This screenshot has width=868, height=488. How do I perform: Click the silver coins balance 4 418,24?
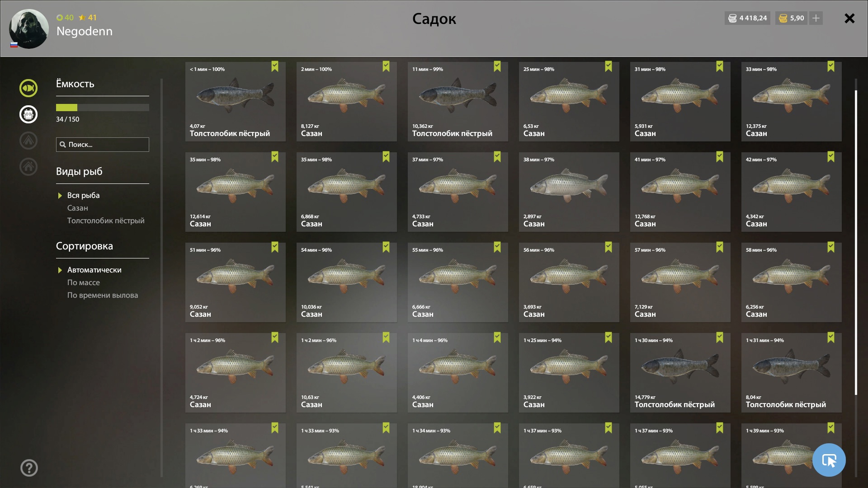(x=747, y=18)
